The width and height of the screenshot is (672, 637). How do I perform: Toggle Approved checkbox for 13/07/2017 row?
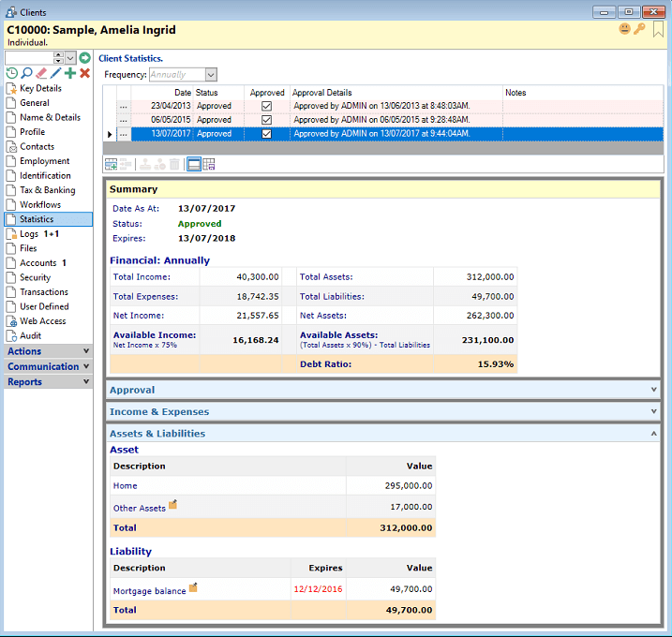point(266,134)
